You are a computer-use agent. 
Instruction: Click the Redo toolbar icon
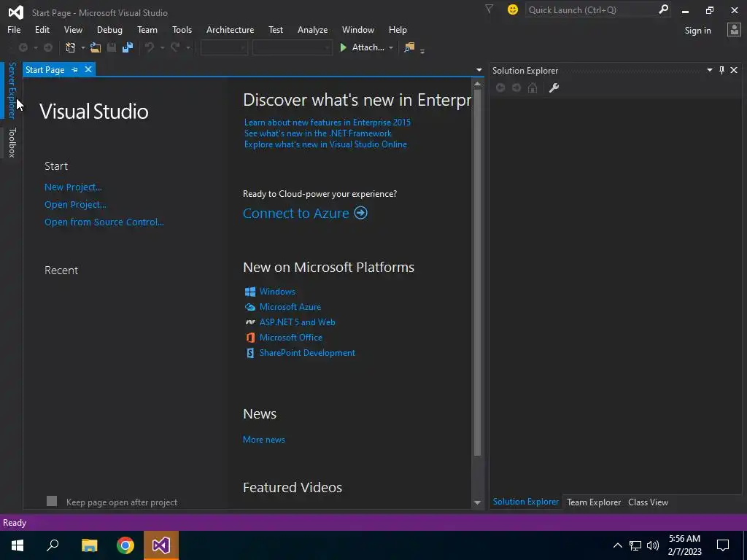click(x=175, y=47)
